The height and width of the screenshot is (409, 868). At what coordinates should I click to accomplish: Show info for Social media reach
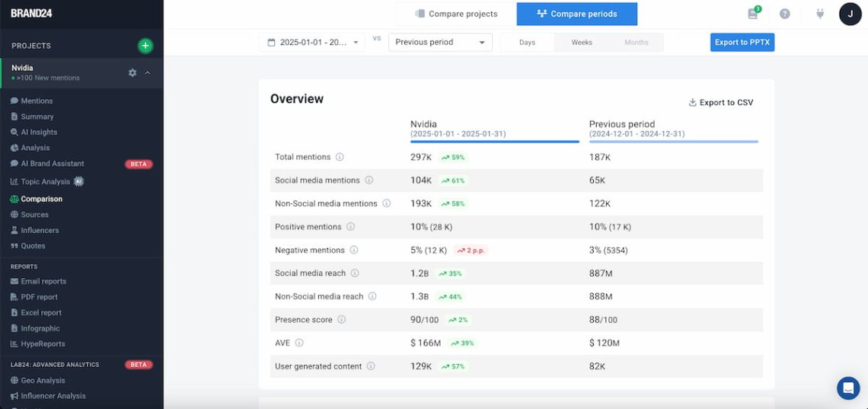click(x=355, y=273)
